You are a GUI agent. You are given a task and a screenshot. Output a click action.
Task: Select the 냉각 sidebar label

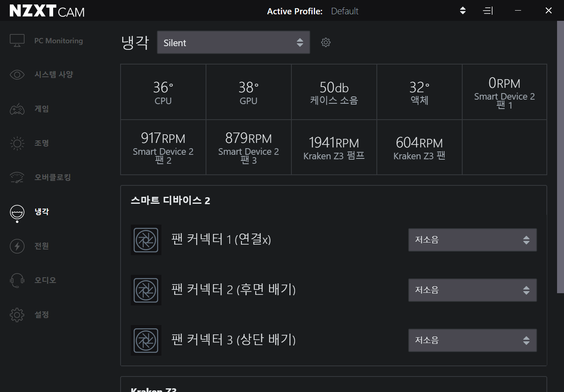tap(41, 212)
